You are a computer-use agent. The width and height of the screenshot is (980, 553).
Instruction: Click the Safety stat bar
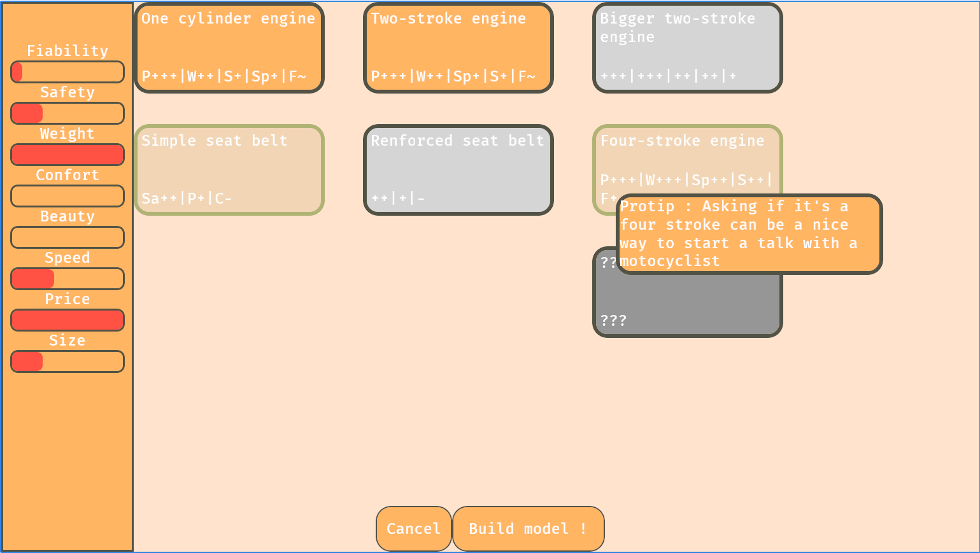coord(67,113)
